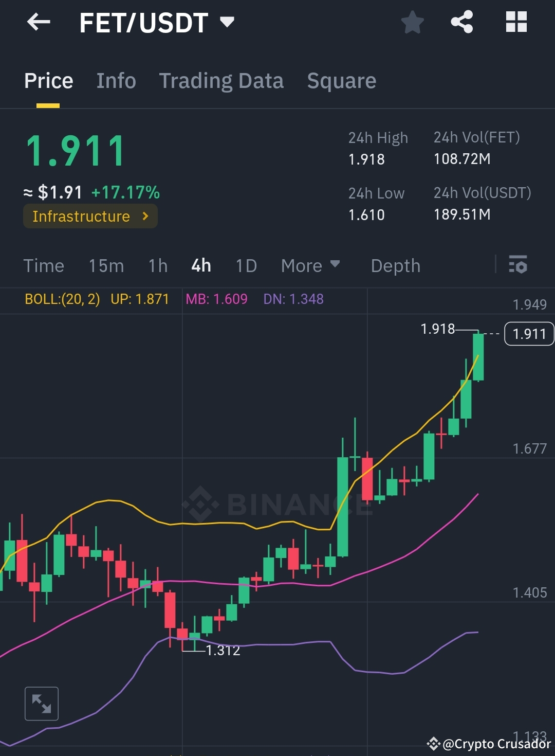This screenshot has width=555, height=756.
Task: Enable the 1D candlestick interval
Action: pos(246,265)
